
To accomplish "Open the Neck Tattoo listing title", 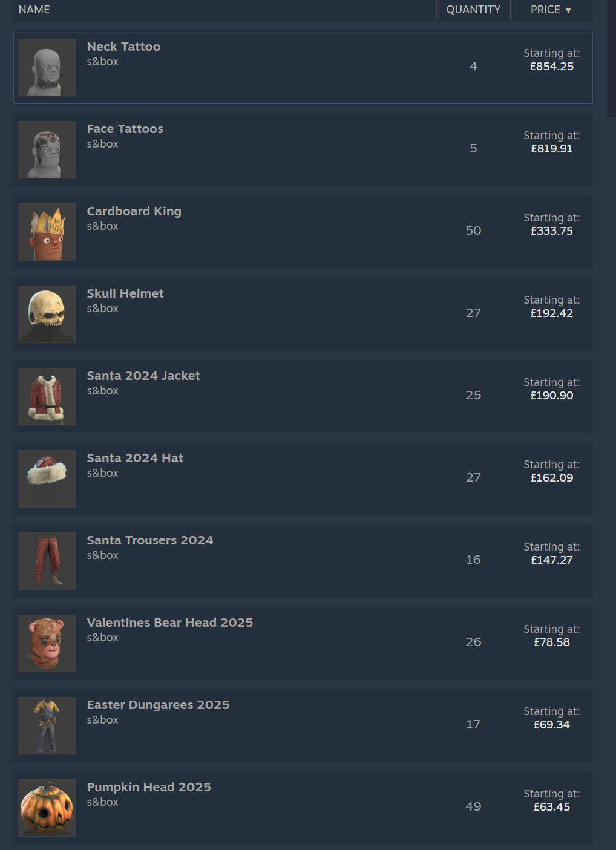I will coord(123,47).
